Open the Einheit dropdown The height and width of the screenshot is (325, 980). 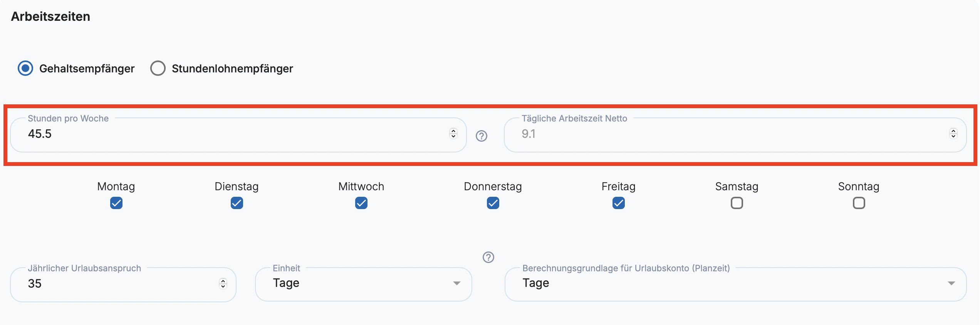point(363,284)
